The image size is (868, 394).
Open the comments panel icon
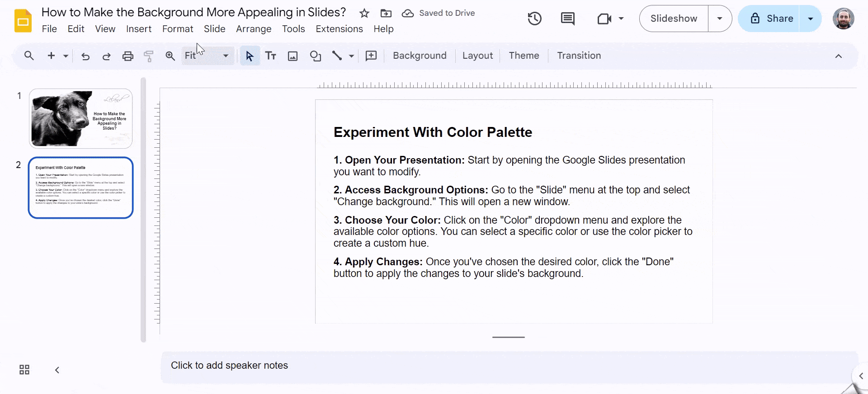(567, 19)
